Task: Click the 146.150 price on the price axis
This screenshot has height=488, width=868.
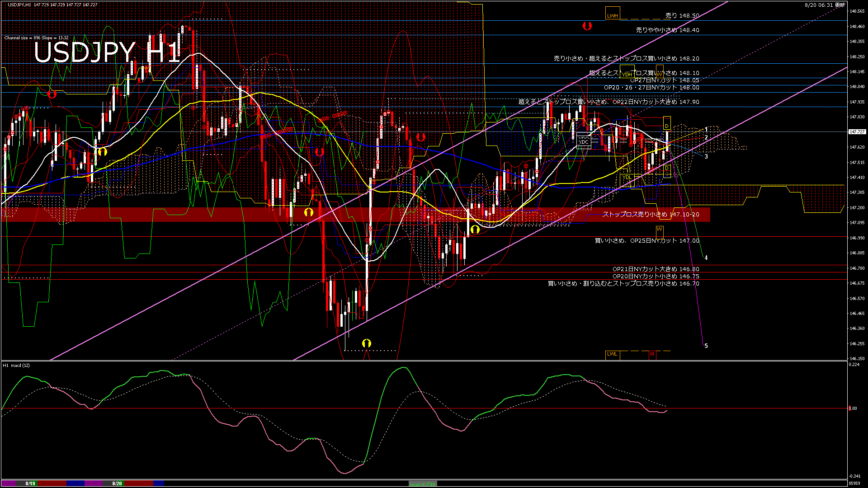Action: click(857, 359)
